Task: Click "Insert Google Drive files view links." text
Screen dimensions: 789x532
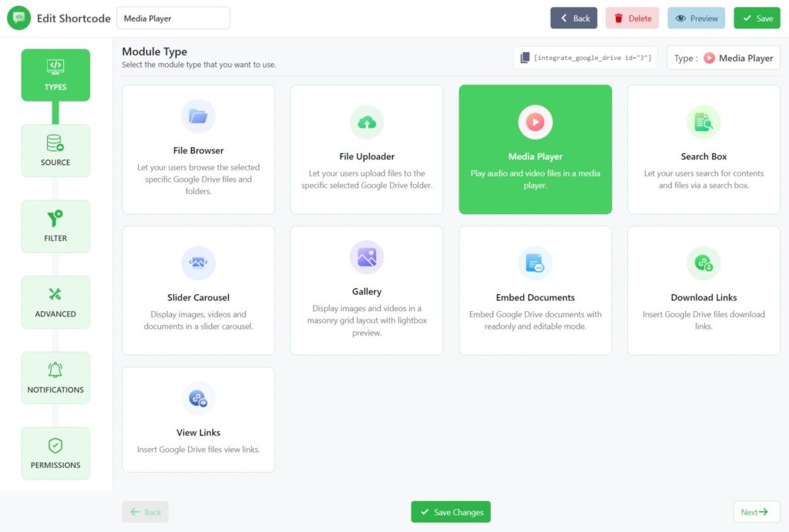Action: [198, 450]
